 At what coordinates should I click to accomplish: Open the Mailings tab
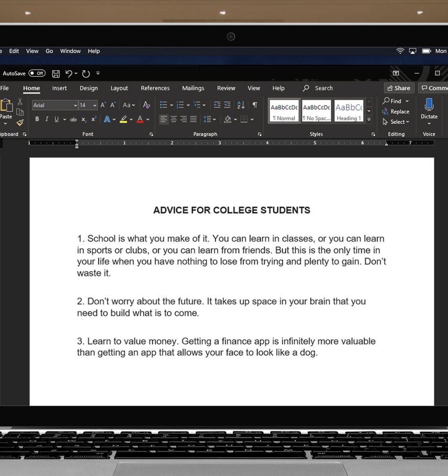point(193,88)
